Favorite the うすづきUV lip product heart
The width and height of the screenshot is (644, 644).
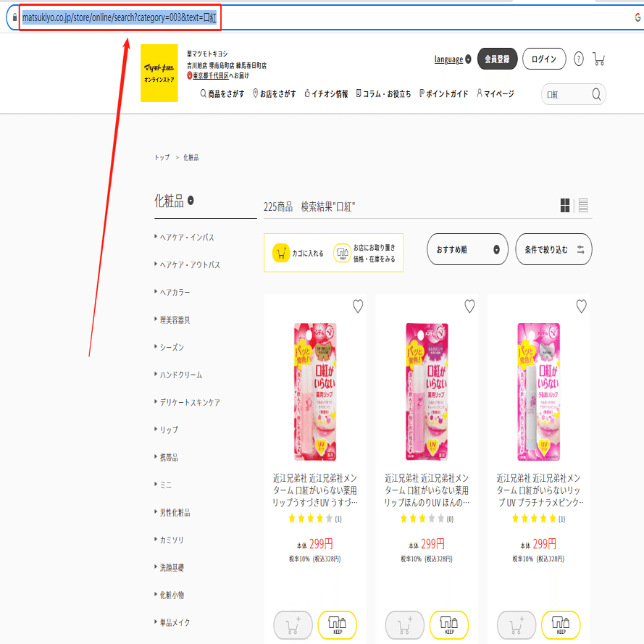click(x=358, y=306)
